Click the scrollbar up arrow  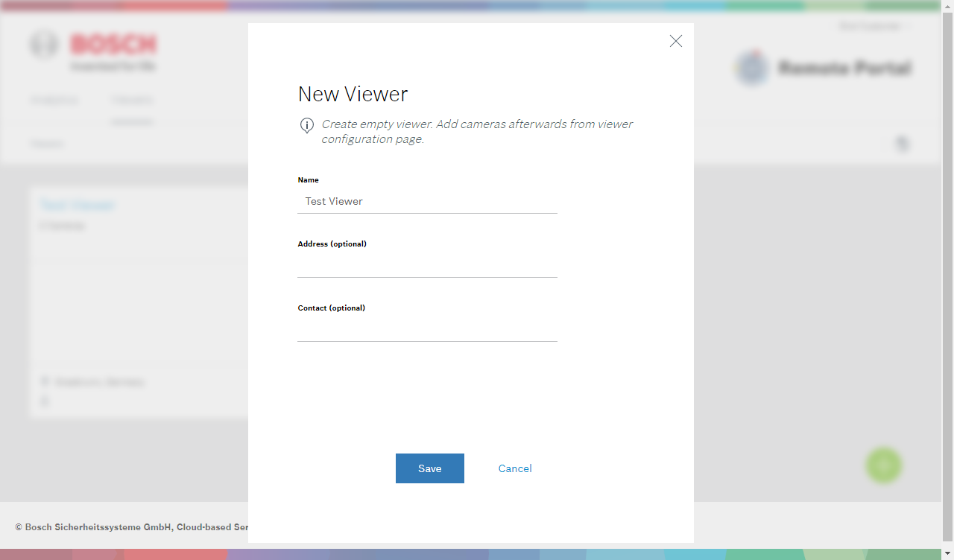pyautogui.click(x=947, y=6)
